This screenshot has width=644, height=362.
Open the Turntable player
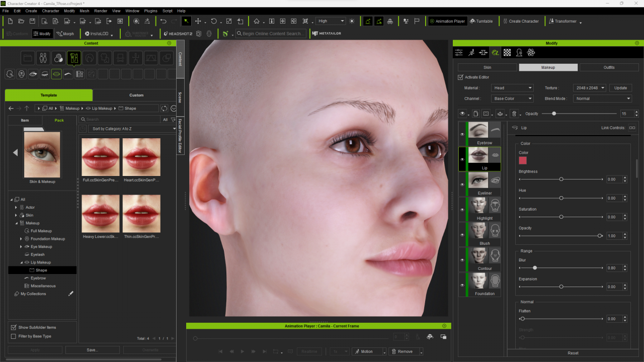point(481,21)
